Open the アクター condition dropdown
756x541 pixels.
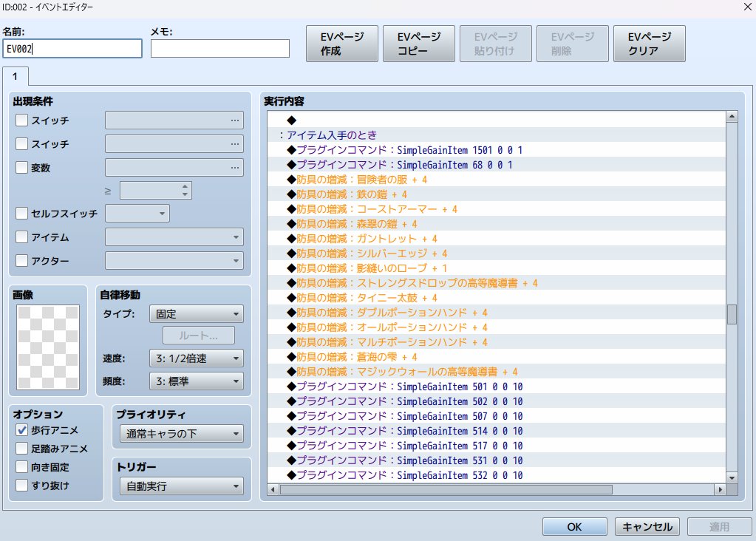click(174, 260)
